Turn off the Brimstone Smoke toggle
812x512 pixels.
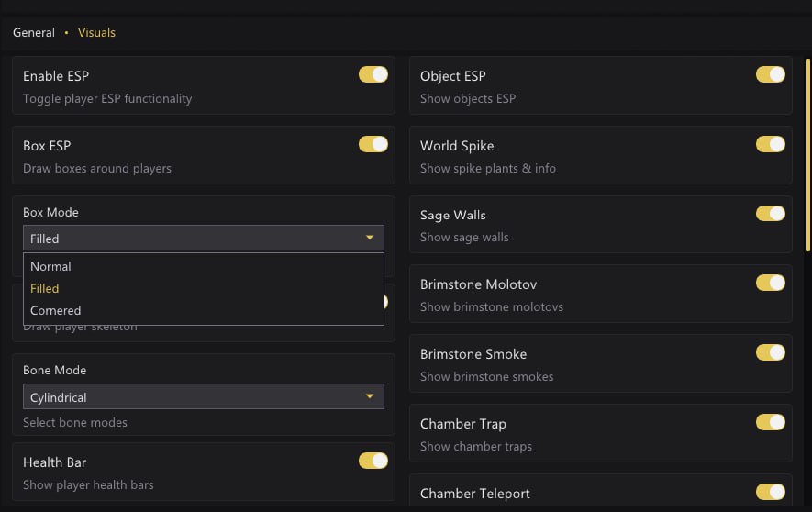(x=770, y=352)
